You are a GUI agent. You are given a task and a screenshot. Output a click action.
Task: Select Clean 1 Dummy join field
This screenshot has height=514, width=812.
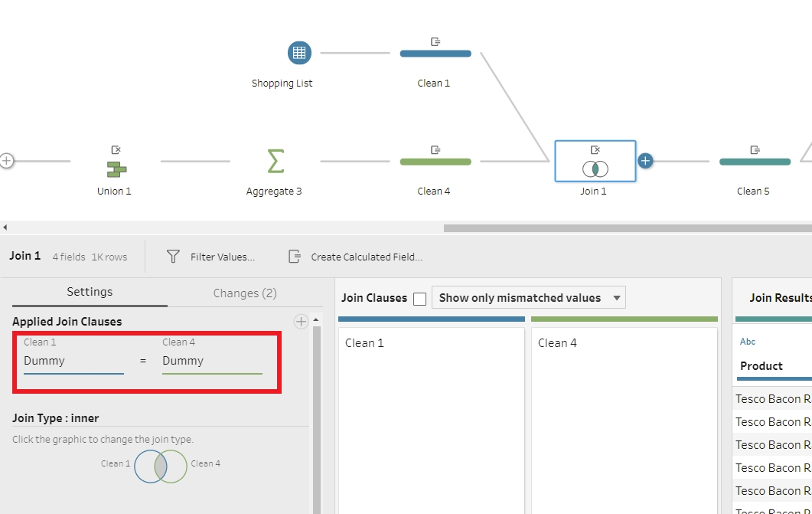(x=73, y=361)
